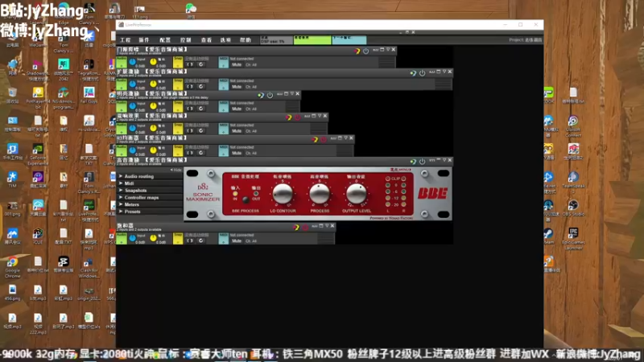Enable the bypassed 混响效果 plugin via its red power icon
This screenshot has width=644, height=362.
297,117
